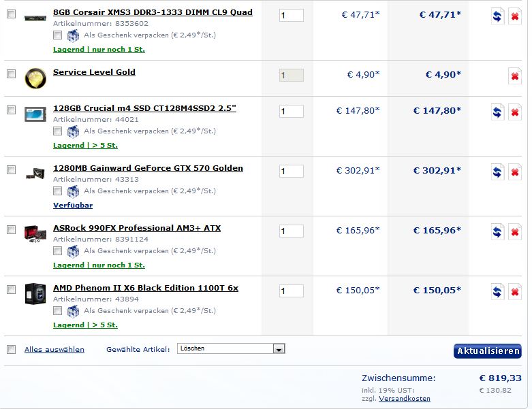Image resolution: width=532 pixels, height=409 pixels.
Task: Click gift icon for AMD Phenom II
Action: coord(73,311)
